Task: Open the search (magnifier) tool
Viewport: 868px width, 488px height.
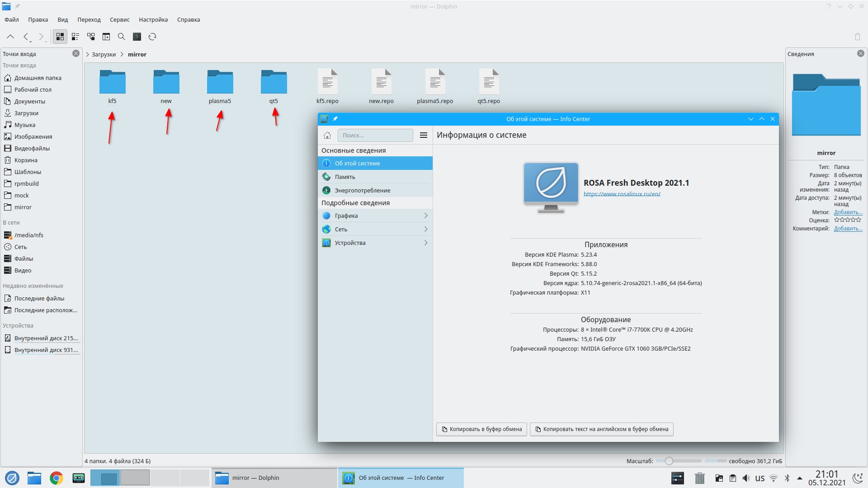Action: click(122, 37)
